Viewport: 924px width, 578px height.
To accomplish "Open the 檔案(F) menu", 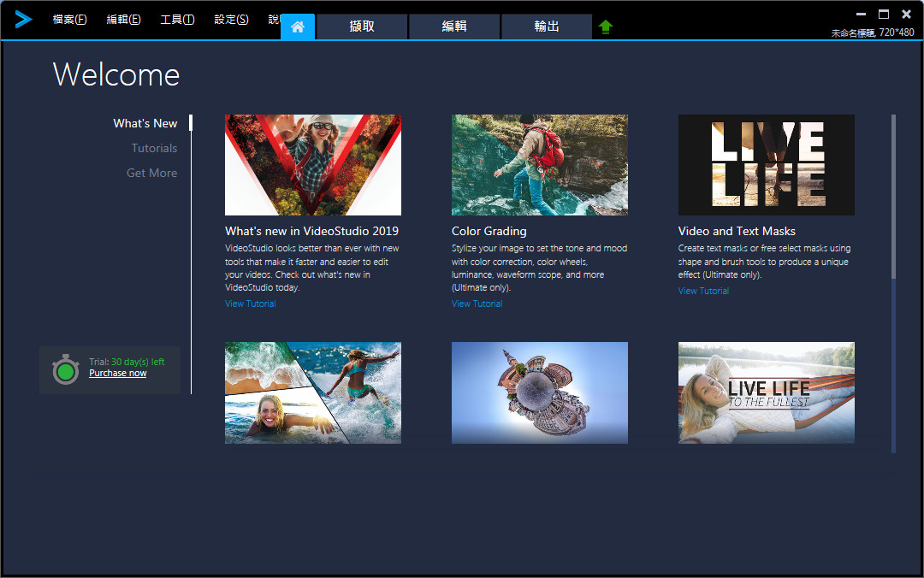I will (69, 20).
